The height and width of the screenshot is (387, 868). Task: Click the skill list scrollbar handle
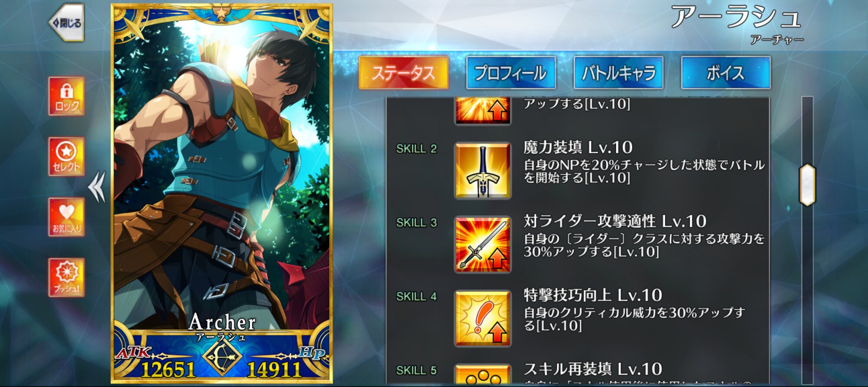pos(807,185)
